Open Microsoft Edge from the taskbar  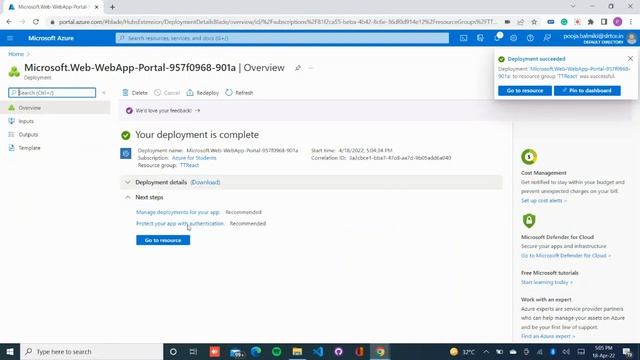coord(256,351)
